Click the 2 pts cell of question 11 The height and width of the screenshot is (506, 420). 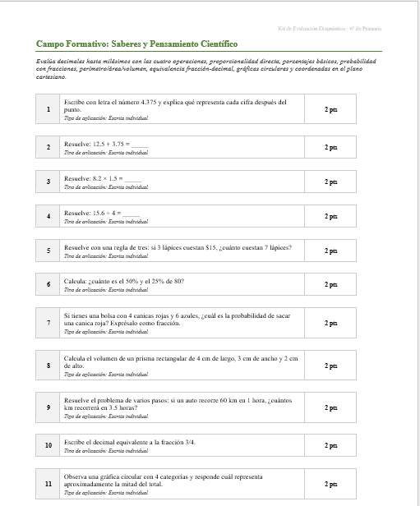point(330,484)
